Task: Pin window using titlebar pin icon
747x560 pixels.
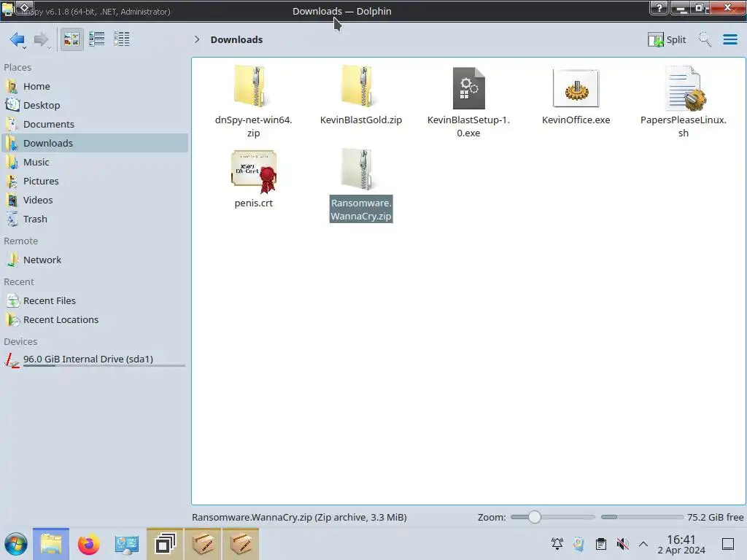Action: [26, 8]
